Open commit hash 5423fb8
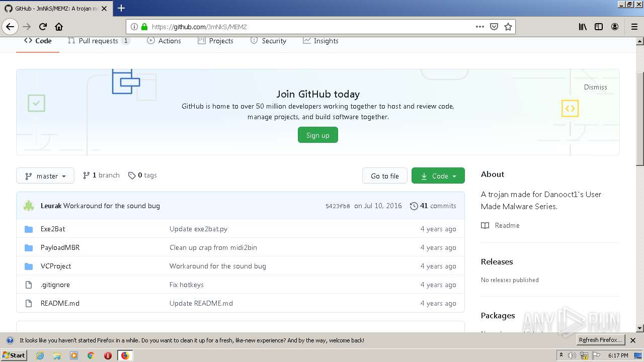 [338, 206]
